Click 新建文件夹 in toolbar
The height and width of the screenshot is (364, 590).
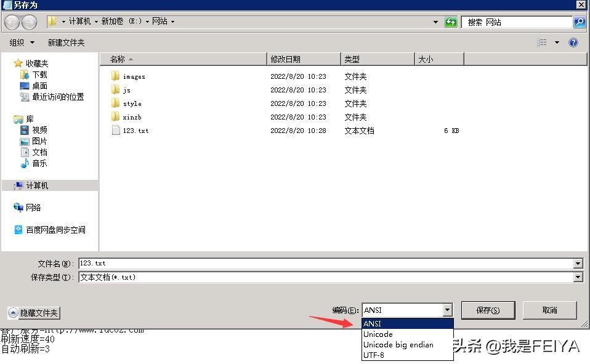coord(66,42)
